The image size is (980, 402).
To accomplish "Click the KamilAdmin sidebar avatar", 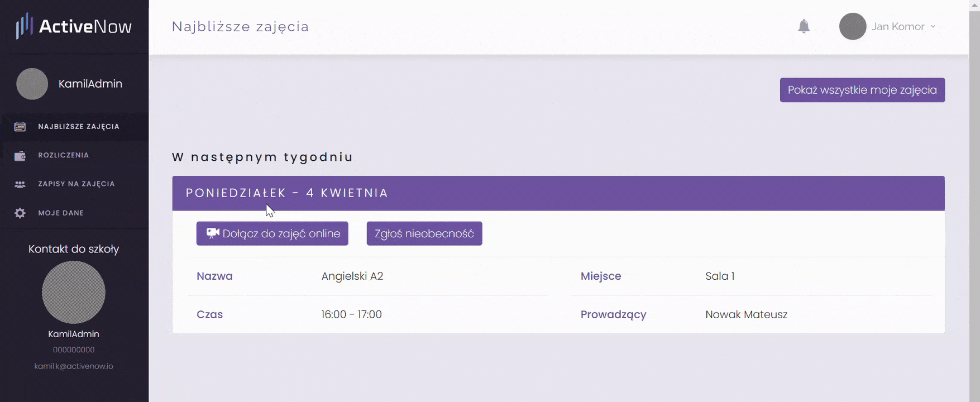I will (x=32, y=84).
